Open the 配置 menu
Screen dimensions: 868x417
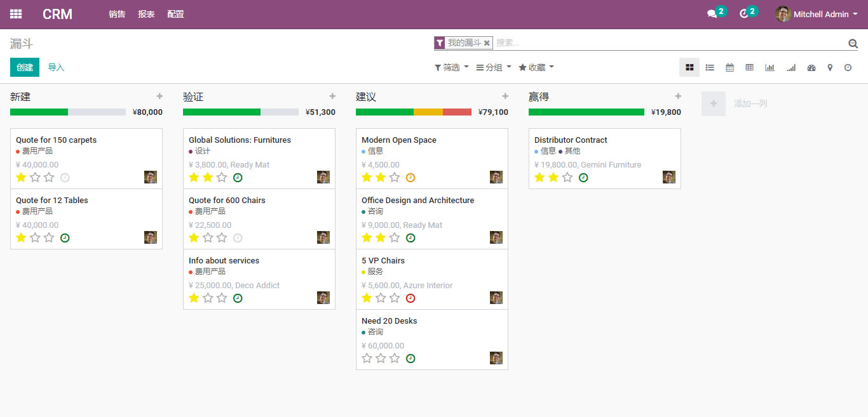click(x=175, y=14)
